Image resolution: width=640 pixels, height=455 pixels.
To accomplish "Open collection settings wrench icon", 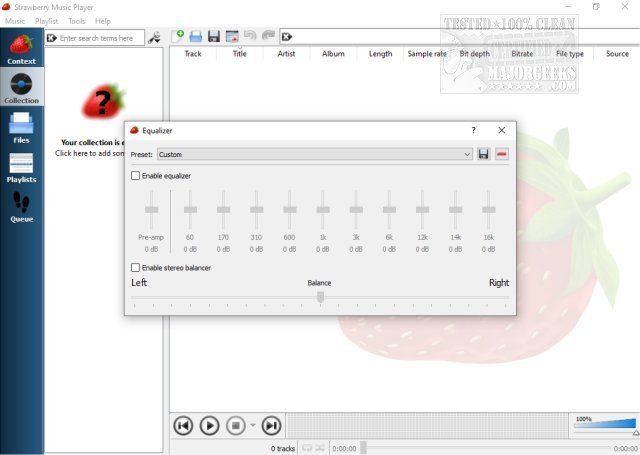I will [154, 38].
